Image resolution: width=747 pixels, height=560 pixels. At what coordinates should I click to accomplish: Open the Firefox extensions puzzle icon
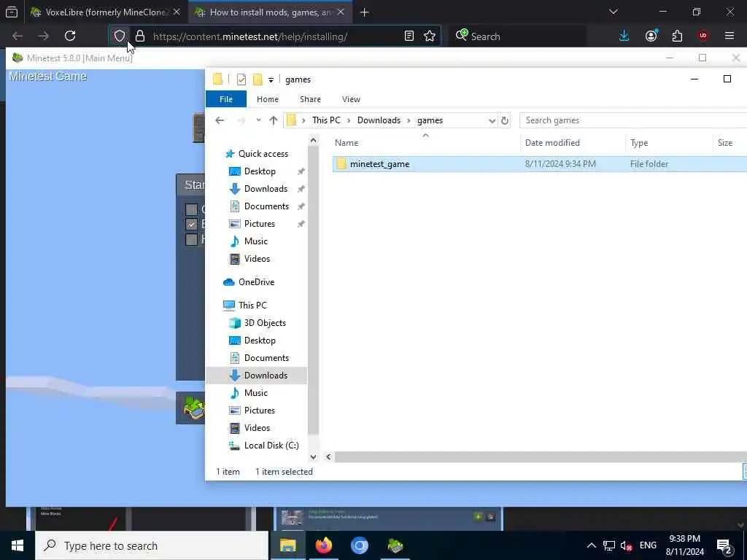(x=677, y=36)
